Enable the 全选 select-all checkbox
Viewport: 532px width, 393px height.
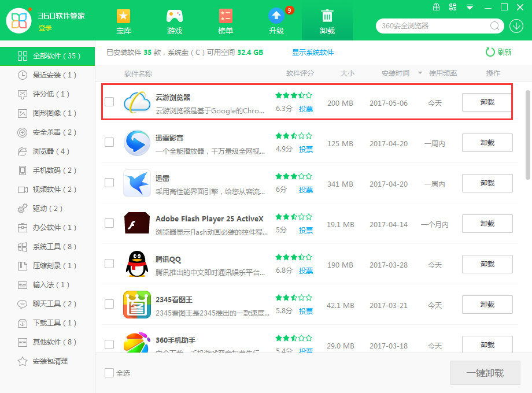tap(109, 373)
